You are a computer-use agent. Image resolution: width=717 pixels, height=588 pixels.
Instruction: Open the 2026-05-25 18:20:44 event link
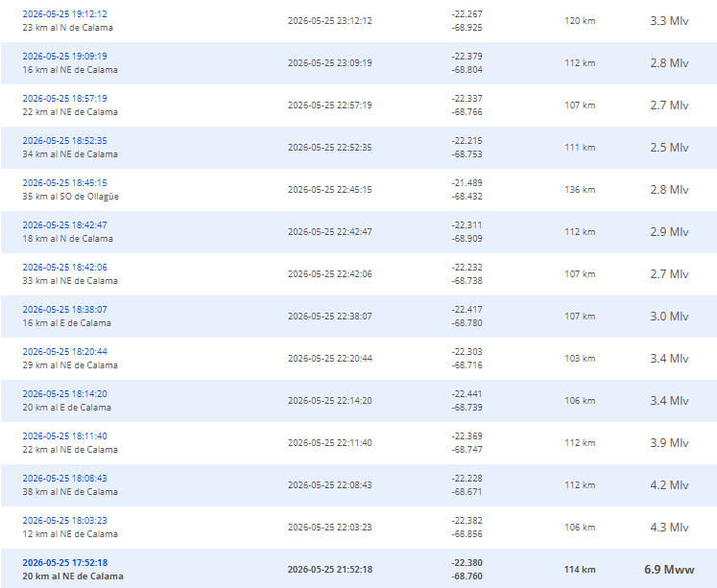point(64,352)
